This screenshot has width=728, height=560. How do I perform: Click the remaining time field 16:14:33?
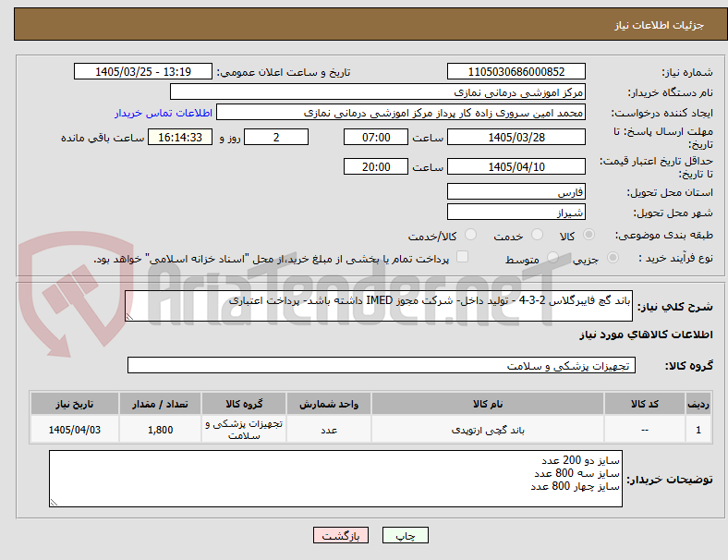(180, 137)
